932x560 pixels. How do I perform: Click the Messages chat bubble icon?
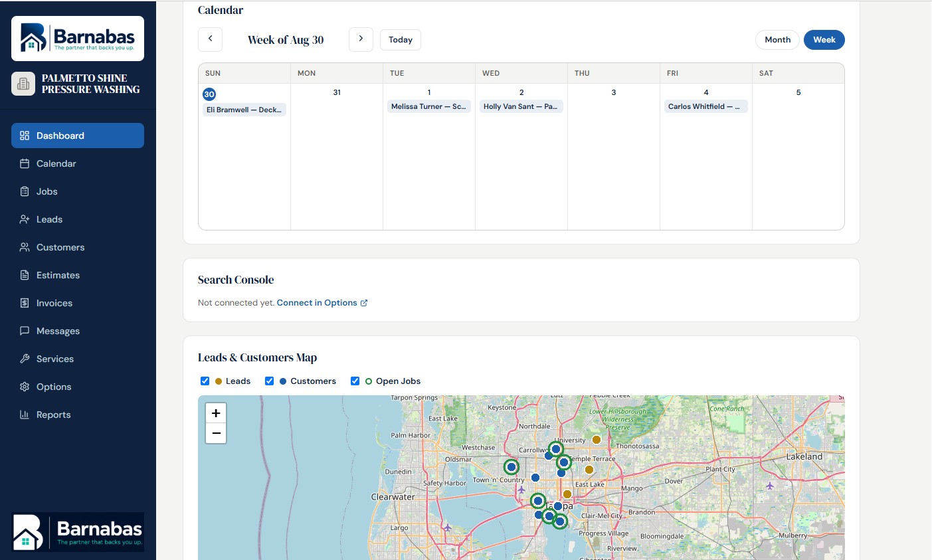tap(25, 331)
